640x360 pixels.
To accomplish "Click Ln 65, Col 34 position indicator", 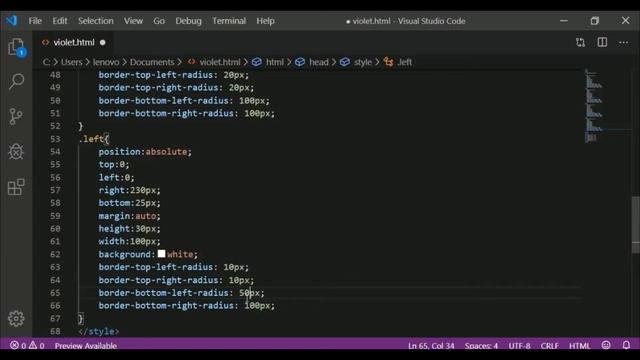I will click(431, 346).
